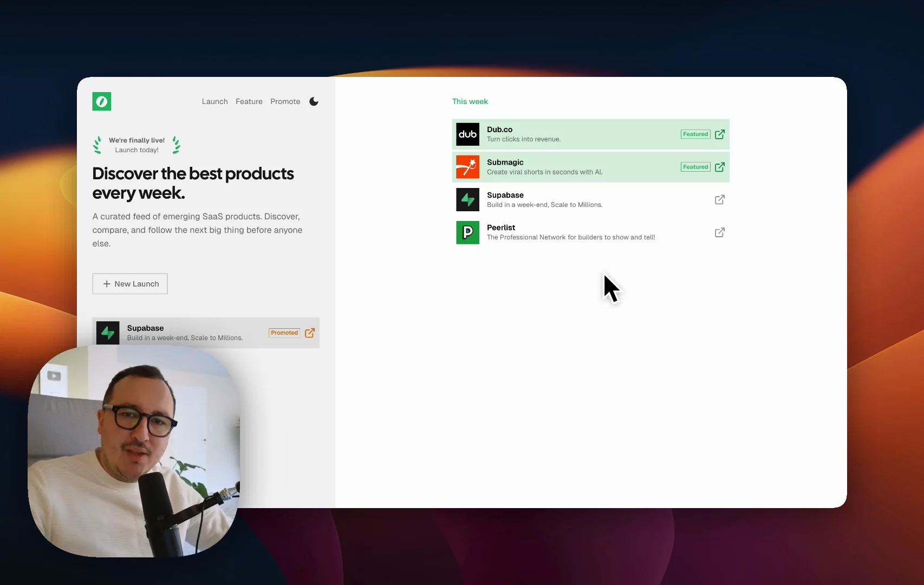Click the This week heading

pyautogui.click(x=470, y=101)
